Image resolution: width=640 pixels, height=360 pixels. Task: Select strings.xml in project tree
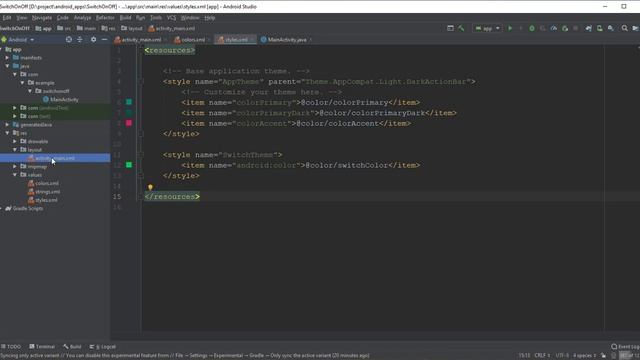[x=44, y=191]
